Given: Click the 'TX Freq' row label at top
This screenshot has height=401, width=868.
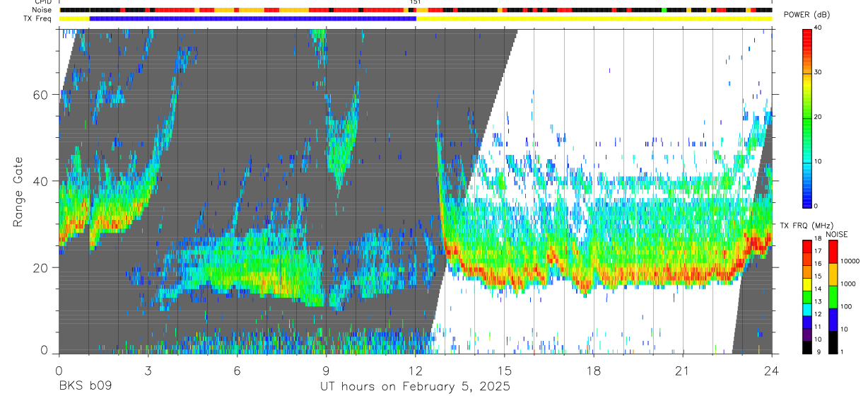Looking at the screenshot, I should coord(39,18).
